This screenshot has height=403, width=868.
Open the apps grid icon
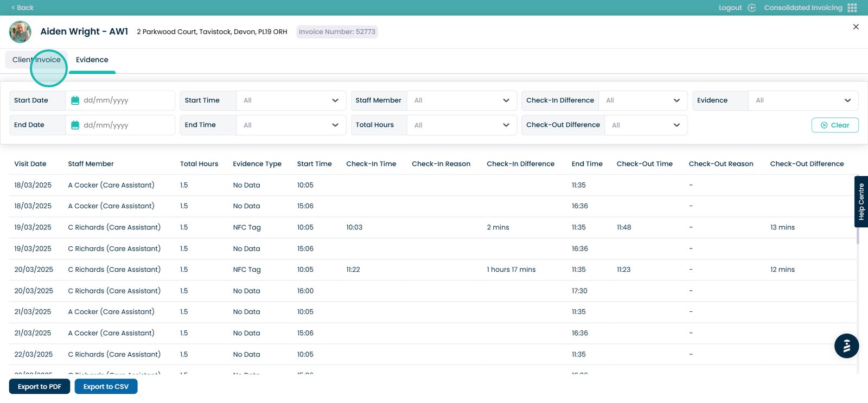(852, 8)
